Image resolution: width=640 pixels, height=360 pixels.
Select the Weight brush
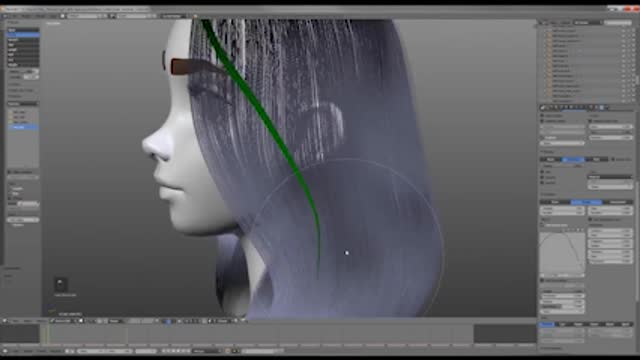click(23, 64)
